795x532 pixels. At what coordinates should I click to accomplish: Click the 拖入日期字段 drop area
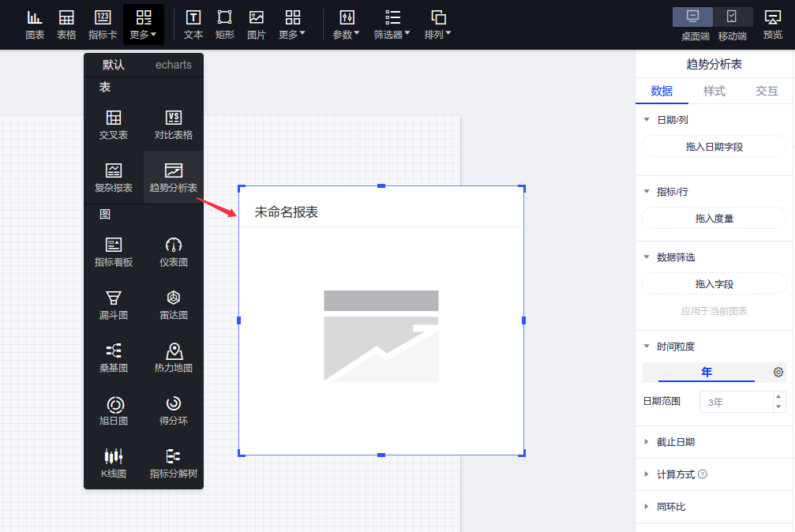tap(714, 147)
